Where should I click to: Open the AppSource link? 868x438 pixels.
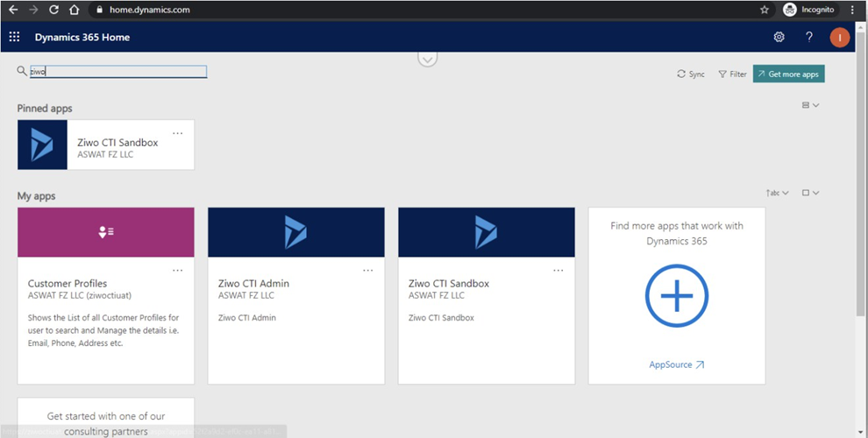(677, 364)
